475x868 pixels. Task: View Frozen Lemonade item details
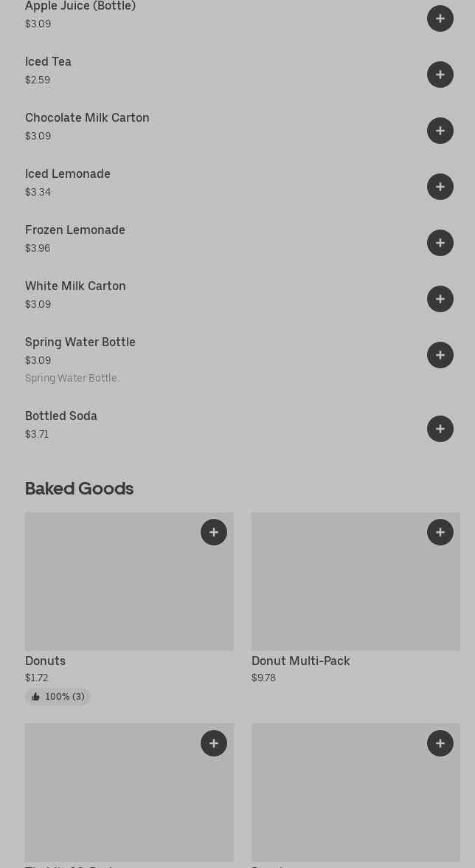[x=75, y=230]
